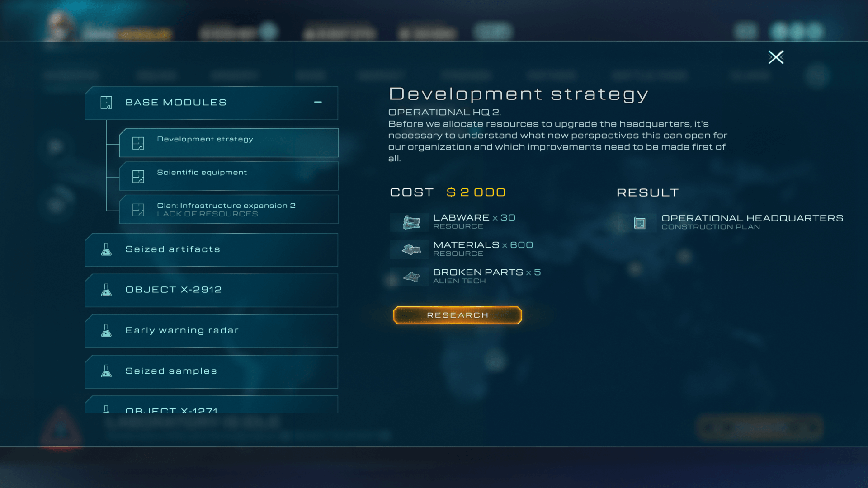Click the Operational Headquarters construction plan icon
Screen dimensions: 868x488
coord(639,223)
